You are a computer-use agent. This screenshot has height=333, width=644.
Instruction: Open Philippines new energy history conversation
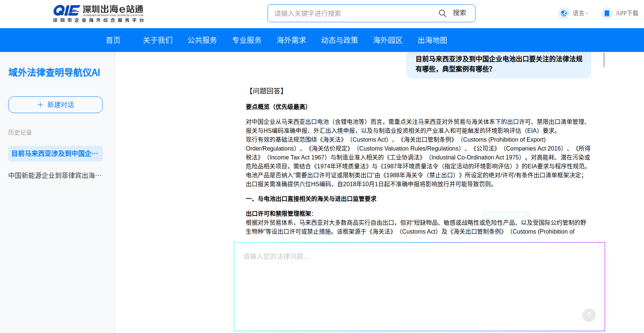tap(55, 175)
